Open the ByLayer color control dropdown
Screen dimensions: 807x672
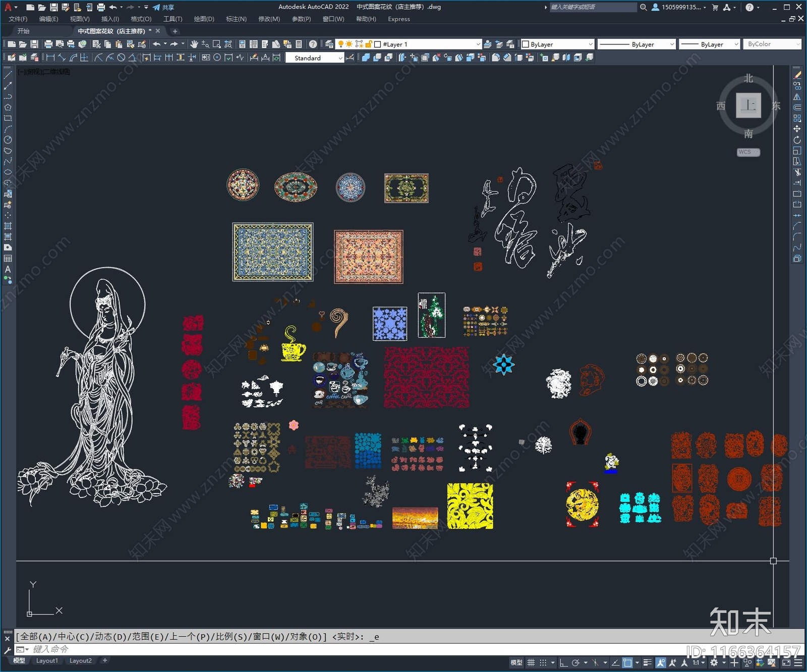[x=557, y=44]
